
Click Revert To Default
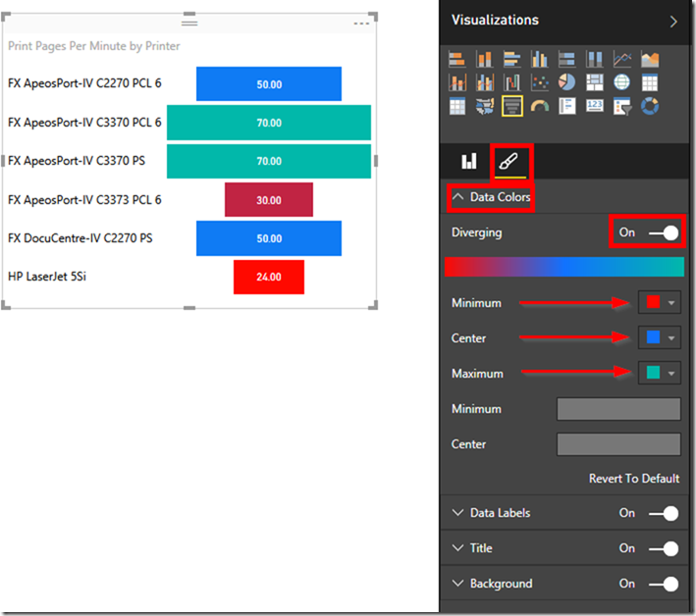click(634, 478)
